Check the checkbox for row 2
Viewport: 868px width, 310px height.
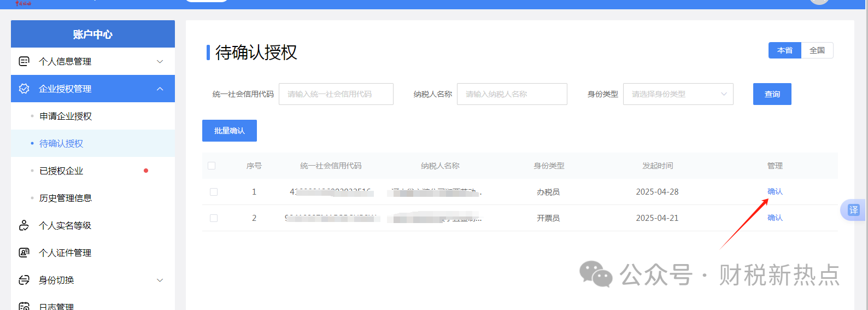coord(214,218)
